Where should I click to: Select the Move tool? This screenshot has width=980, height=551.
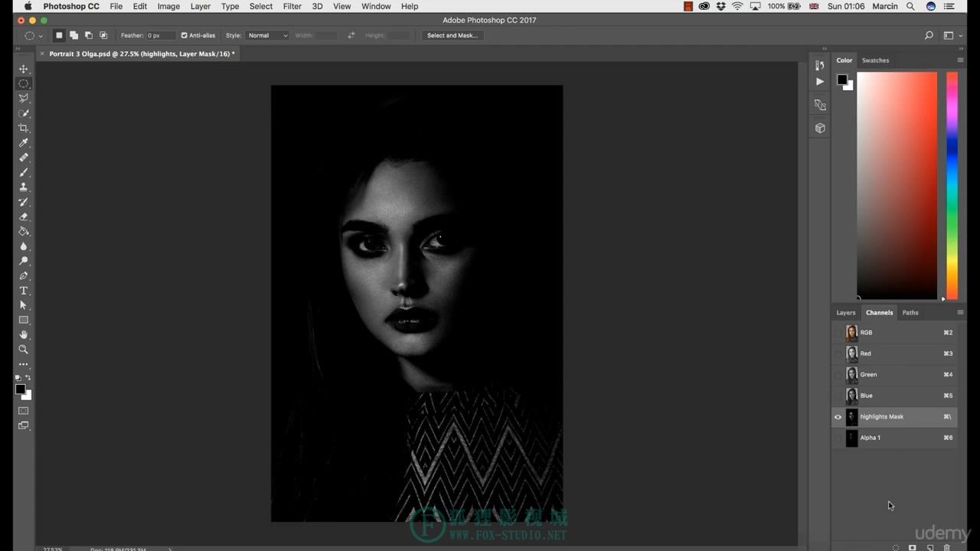pos(24,69)
